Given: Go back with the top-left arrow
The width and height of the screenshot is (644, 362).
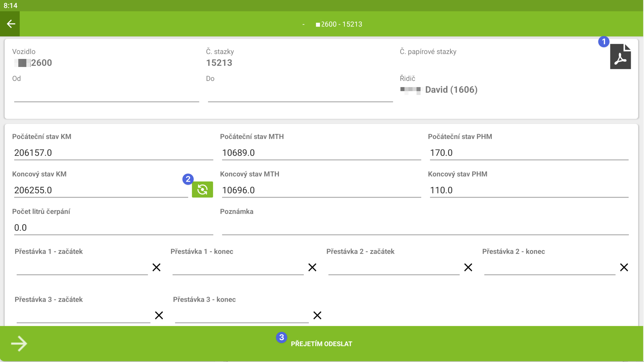Looking at the screenshot, I should coord(10,24).
